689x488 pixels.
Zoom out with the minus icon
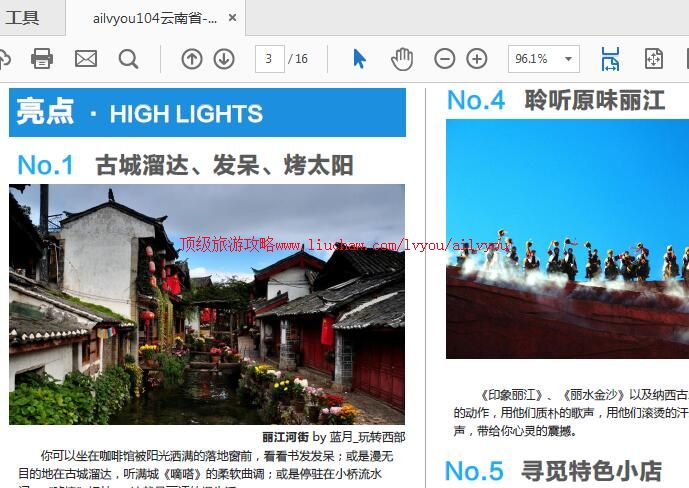pos(445,59)
